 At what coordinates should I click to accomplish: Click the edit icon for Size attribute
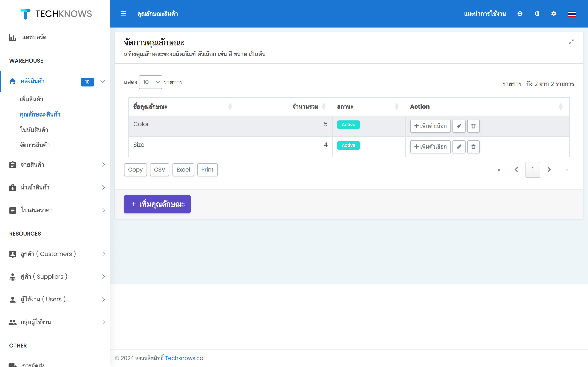[459, 147]
